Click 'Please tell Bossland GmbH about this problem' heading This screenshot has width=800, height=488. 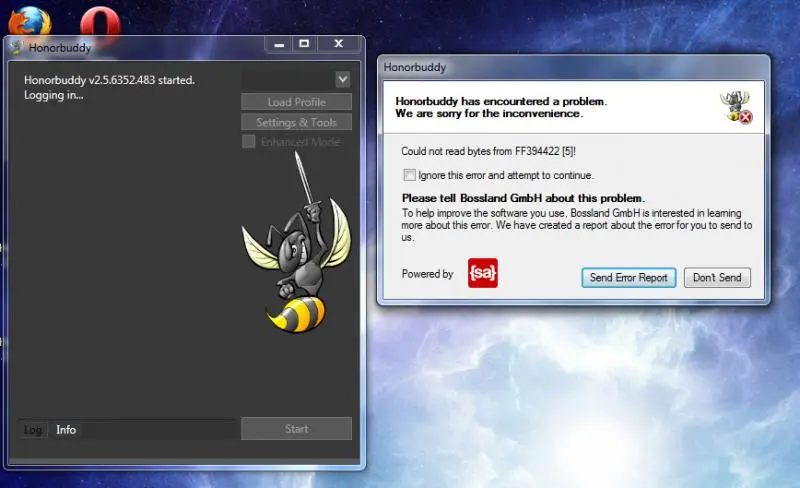click(x=523, y=198)
